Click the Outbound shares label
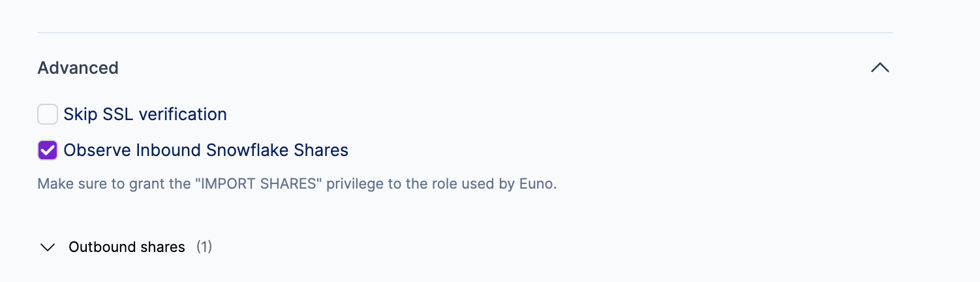The image size is (980, 282). 127,247
